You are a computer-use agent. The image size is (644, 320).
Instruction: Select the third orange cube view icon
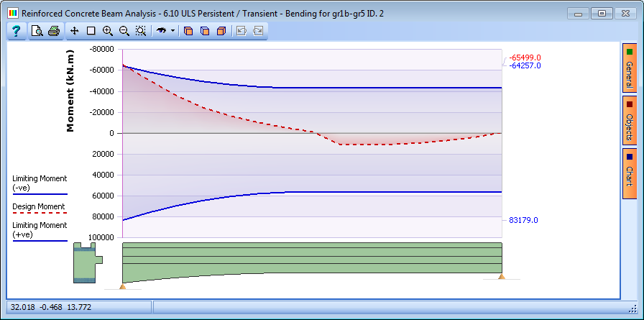coord(221,31)
